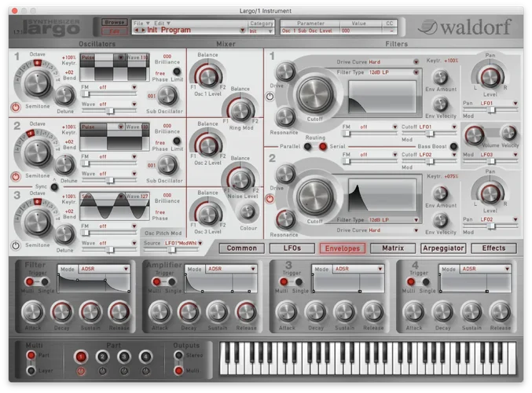Toggle Bass Boost
The width and height of the screenshot is (532, 393).
tap(453, 147)
